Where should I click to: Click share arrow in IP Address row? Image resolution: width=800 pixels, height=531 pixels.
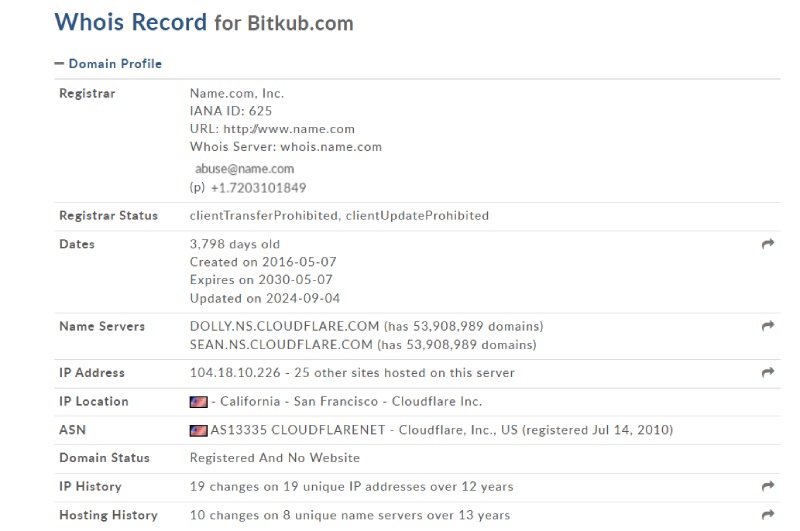(x=768, y=372)
